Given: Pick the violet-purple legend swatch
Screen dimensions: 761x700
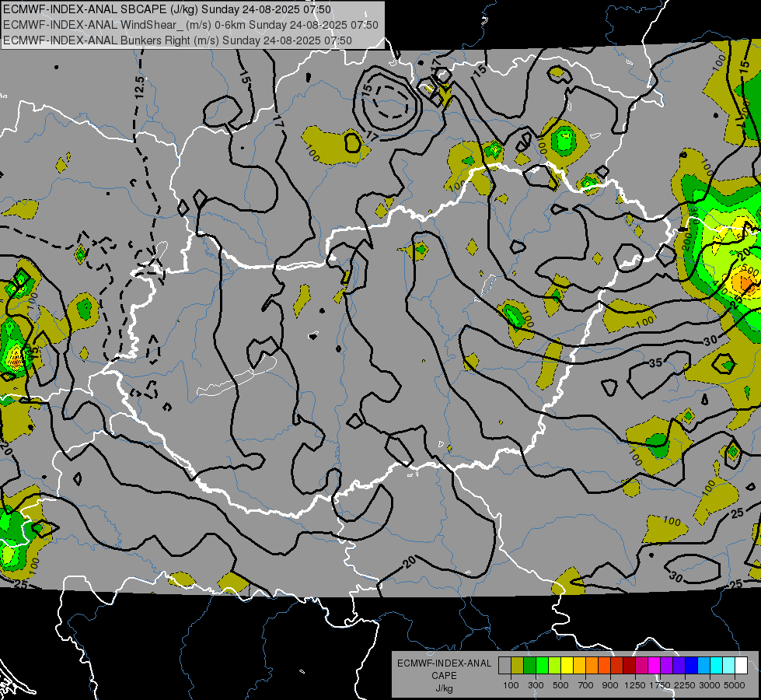Looking at the screenshot, I should 667,666.
